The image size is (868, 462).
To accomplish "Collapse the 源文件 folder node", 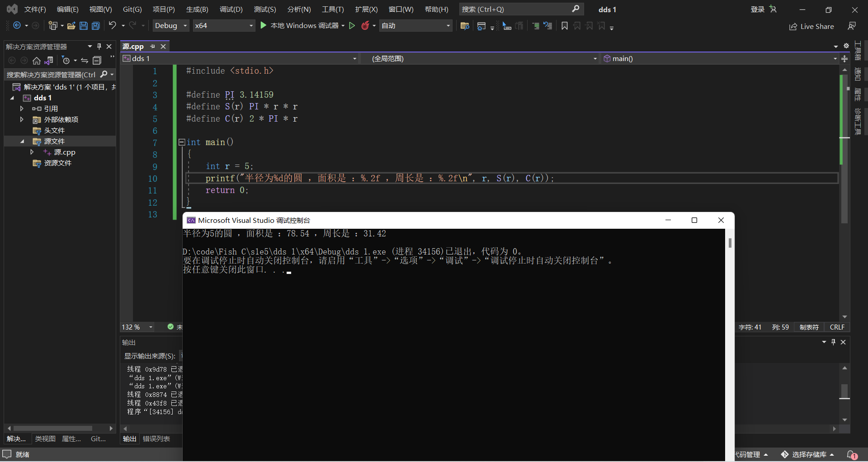I will (x=22, y=141).
